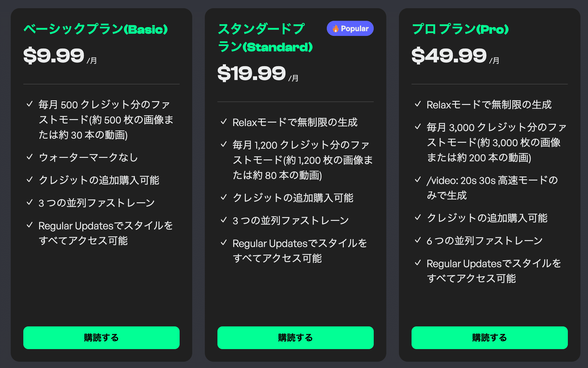Click the 毎月 3,000 クレジット feature text
The width and height of the screenshot is (588, 368).
pos(496,142)
